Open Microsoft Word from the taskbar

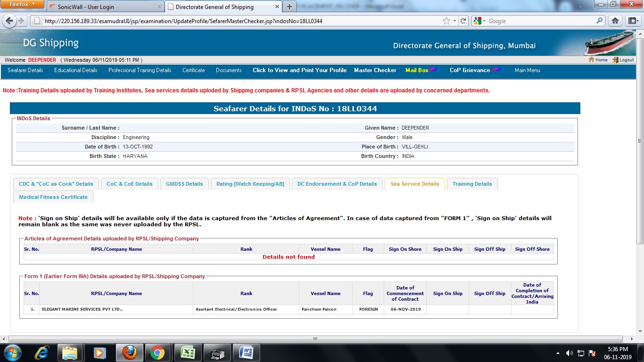246,353
